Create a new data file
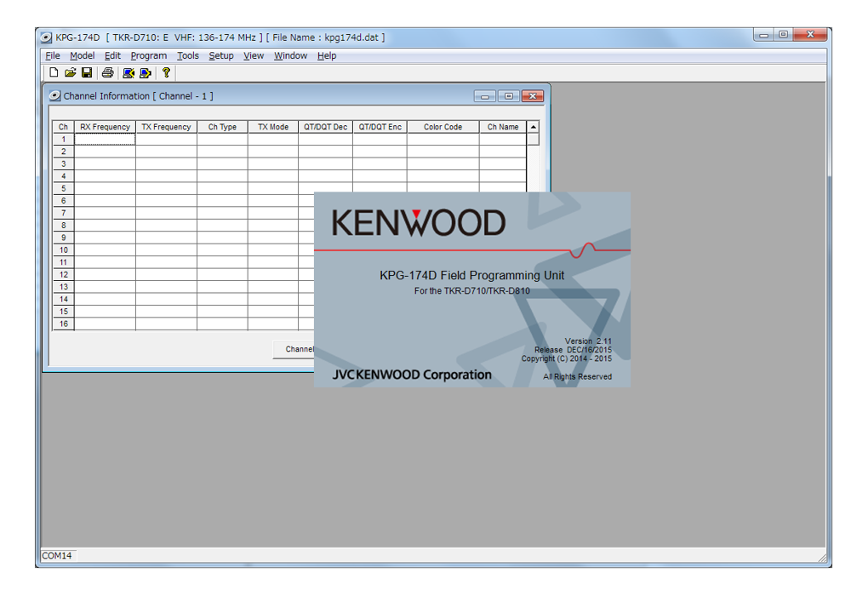The image size is (868, 596). click(53, 72)
